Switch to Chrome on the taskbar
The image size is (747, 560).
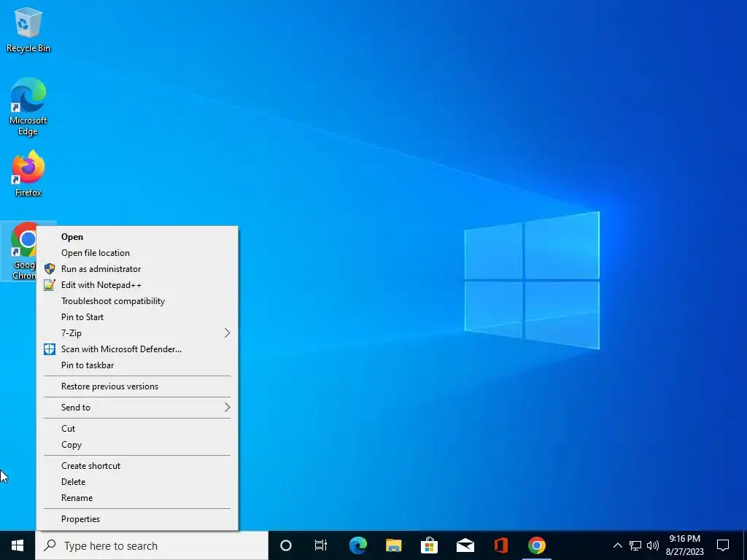pyautogui.click(x=536, y=545)
